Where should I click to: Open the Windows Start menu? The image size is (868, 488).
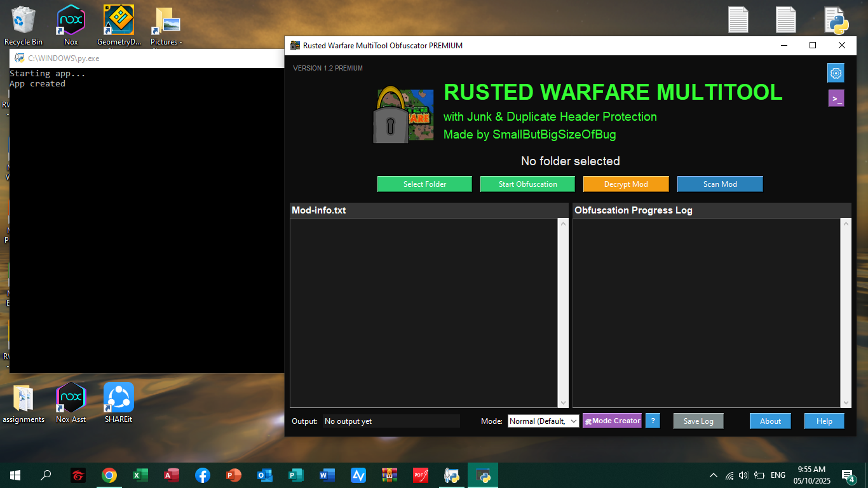[15, 475]
